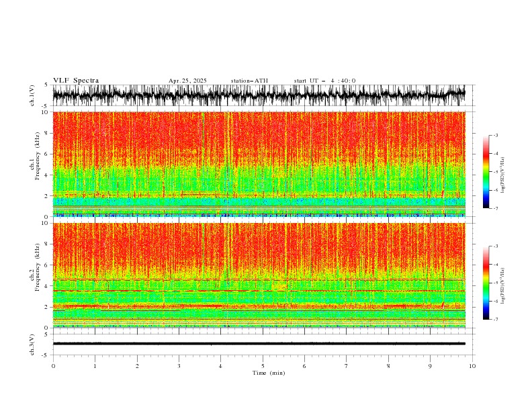The width and height of the screenshot is (532, 411).
Task: Click time axis tick label "7"
Action: 347,366
